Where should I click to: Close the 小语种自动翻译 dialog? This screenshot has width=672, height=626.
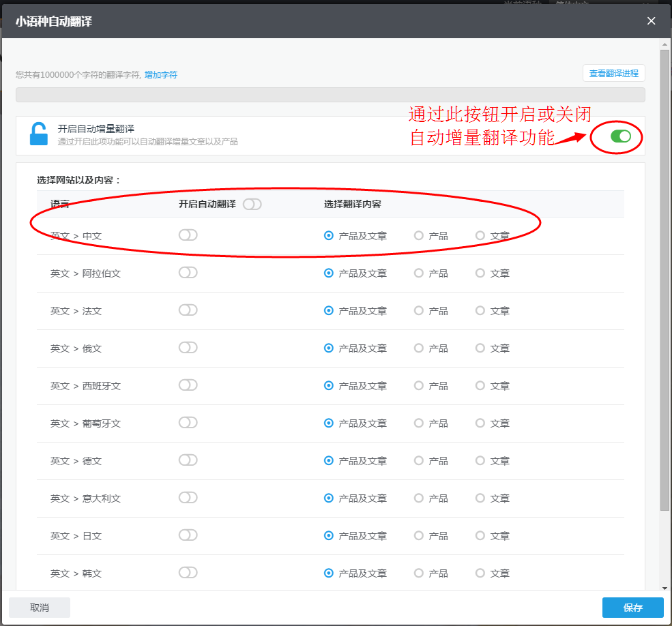click(651, 20)
